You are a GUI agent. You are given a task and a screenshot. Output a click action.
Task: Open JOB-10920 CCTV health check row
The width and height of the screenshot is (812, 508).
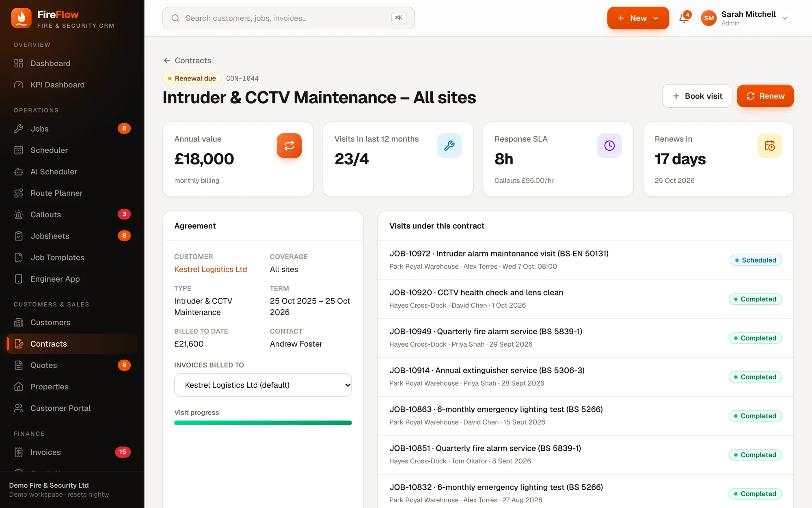click(x=585, y=299)
